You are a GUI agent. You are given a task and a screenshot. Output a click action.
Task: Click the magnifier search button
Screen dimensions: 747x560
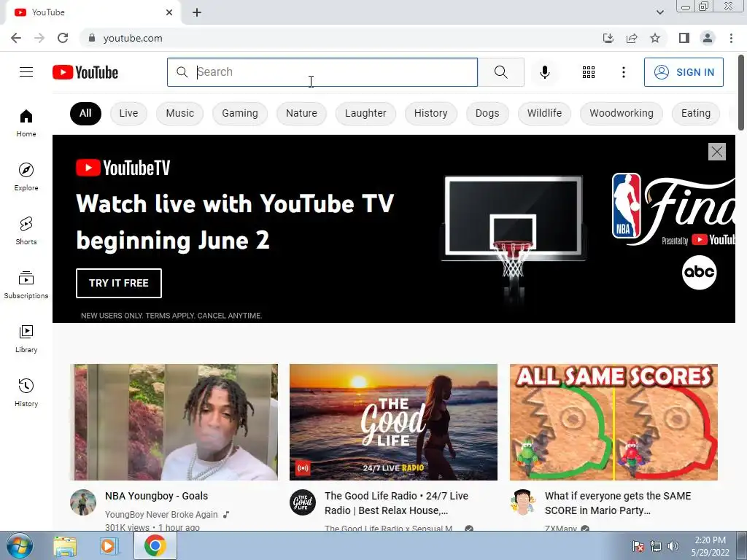coord(500,72)
